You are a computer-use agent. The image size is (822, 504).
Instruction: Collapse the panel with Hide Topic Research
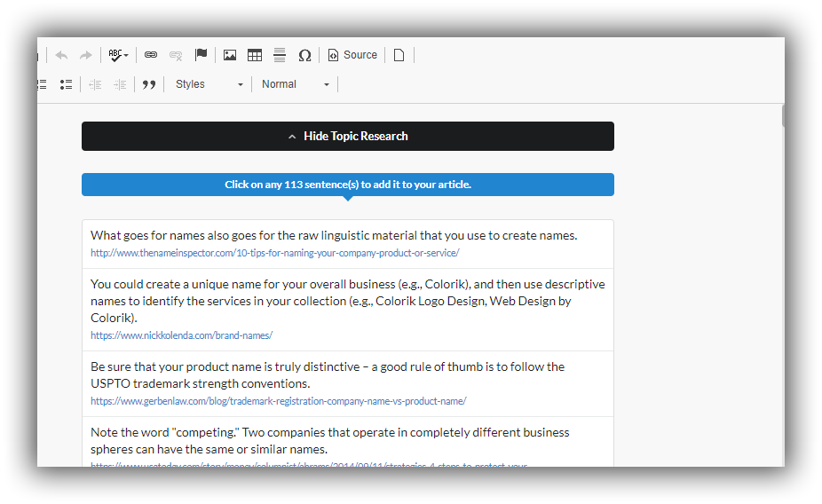(348, 137)
